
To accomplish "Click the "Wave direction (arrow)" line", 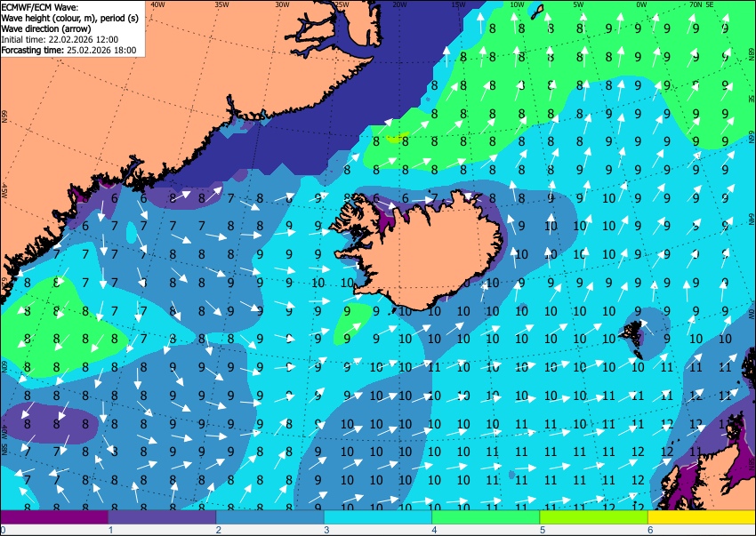I will 46,29.
